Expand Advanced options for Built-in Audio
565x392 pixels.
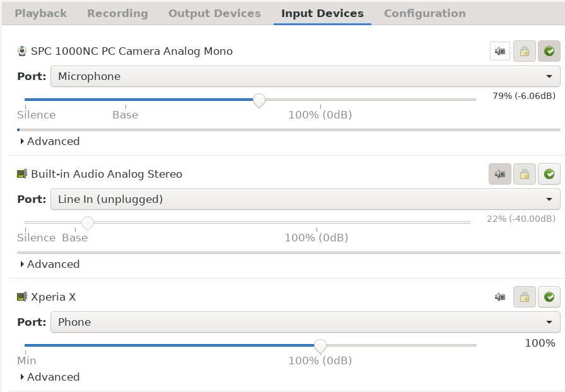tap(50, 264)
